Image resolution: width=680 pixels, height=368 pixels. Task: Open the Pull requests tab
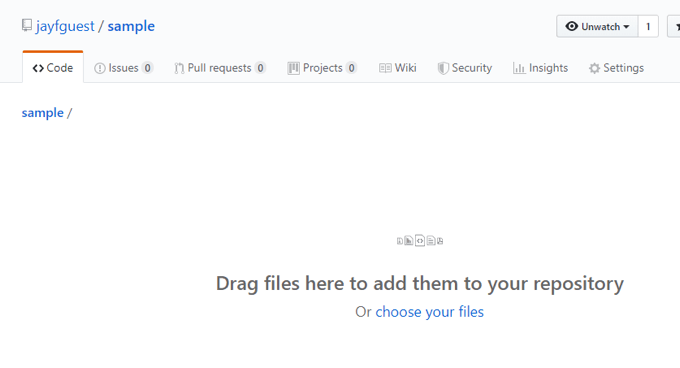(x=220, y=68)
